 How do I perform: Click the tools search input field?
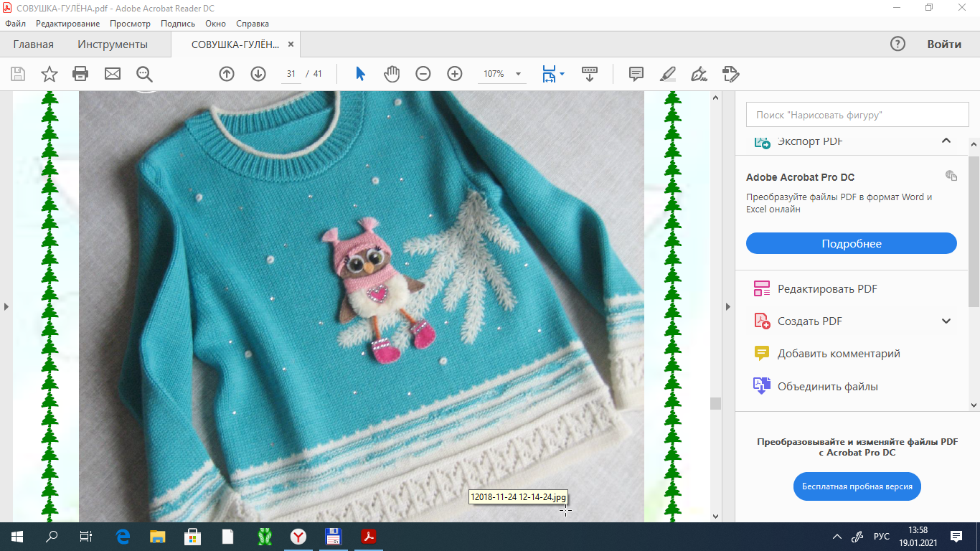click(851, 115)
